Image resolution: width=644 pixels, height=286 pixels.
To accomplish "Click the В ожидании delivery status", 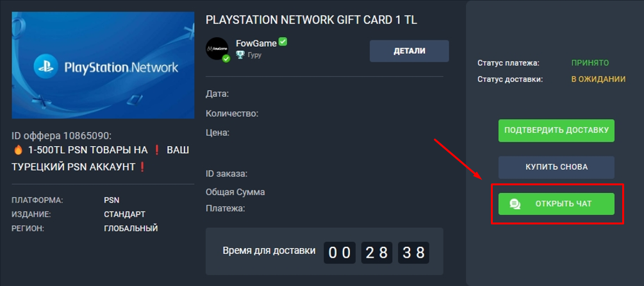I will [x=599, y=80].
